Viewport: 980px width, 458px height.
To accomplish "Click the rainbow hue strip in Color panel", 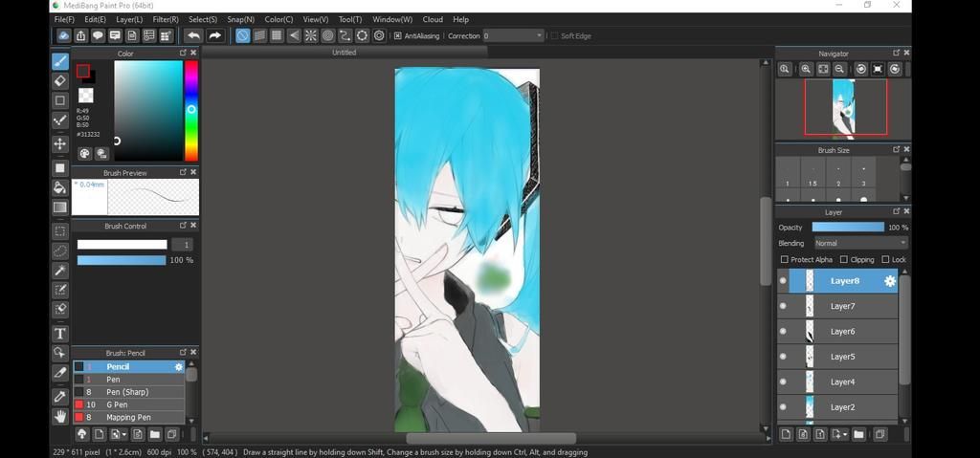I will (191, 111).
